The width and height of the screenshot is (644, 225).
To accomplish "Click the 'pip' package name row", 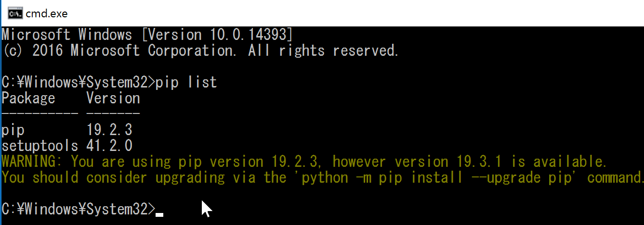I will tap(13, 130).
